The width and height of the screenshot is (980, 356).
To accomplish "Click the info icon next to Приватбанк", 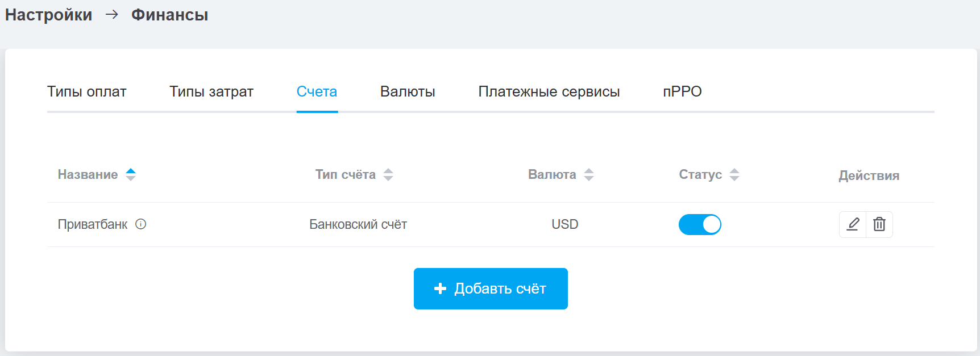I will 141,224.
